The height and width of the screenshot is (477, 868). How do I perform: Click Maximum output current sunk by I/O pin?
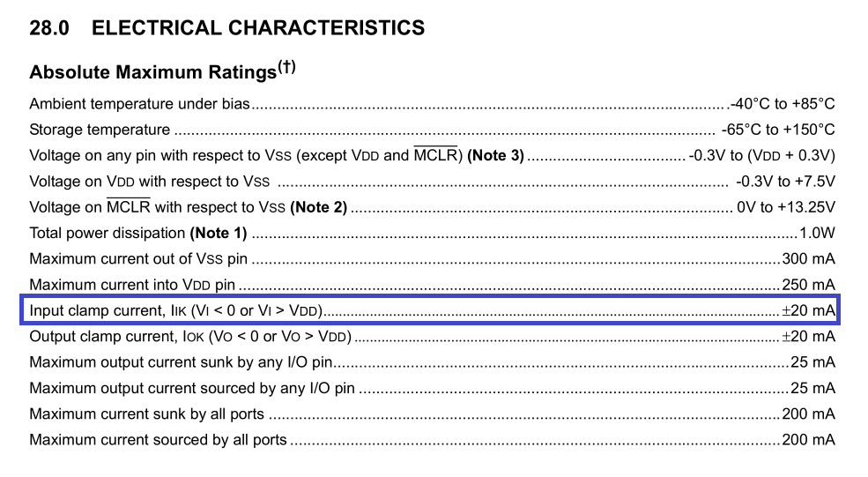pyautogui.click(x=181, y=362)
